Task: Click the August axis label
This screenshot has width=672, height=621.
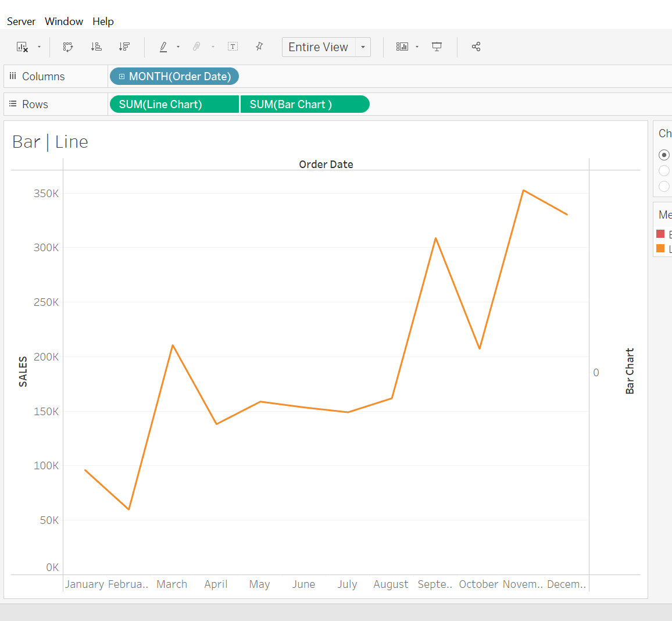Action: click(391, 584)
